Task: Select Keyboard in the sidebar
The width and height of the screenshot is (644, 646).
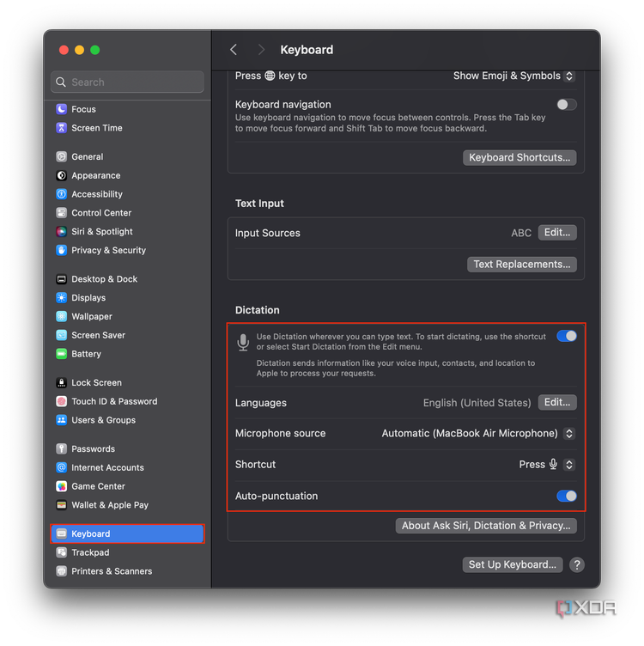Action: coord(127,534)
